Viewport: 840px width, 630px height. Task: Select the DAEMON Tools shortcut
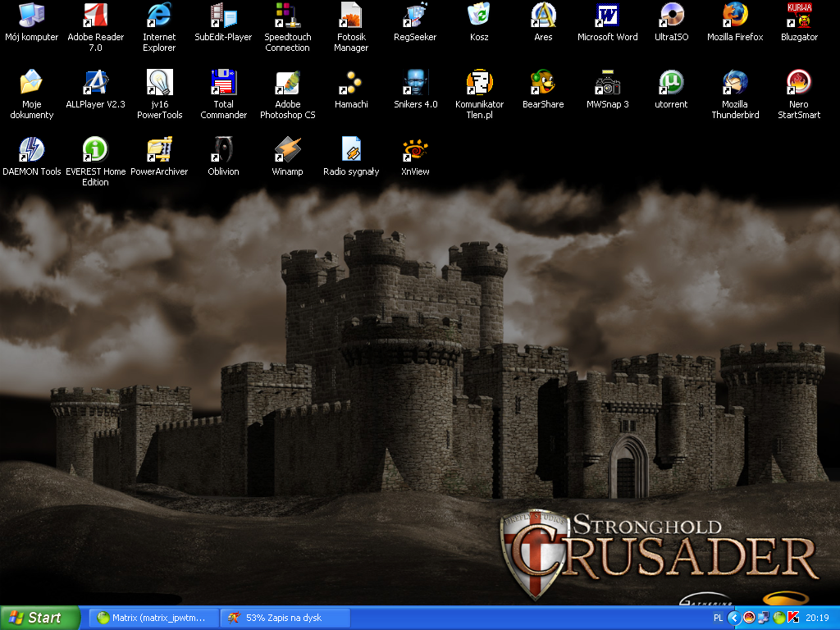[x=31, y=150]
